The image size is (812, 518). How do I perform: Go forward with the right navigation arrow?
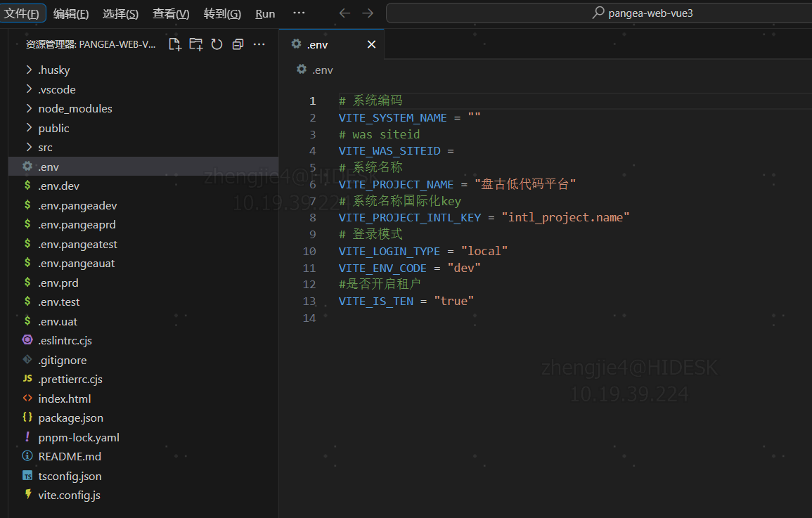(368, 13)
